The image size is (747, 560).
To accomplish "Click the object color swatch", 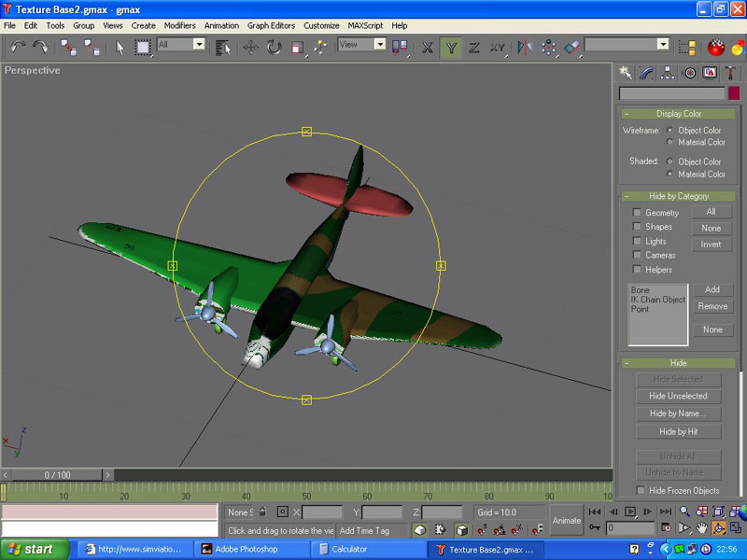I will tap(734, 93).
